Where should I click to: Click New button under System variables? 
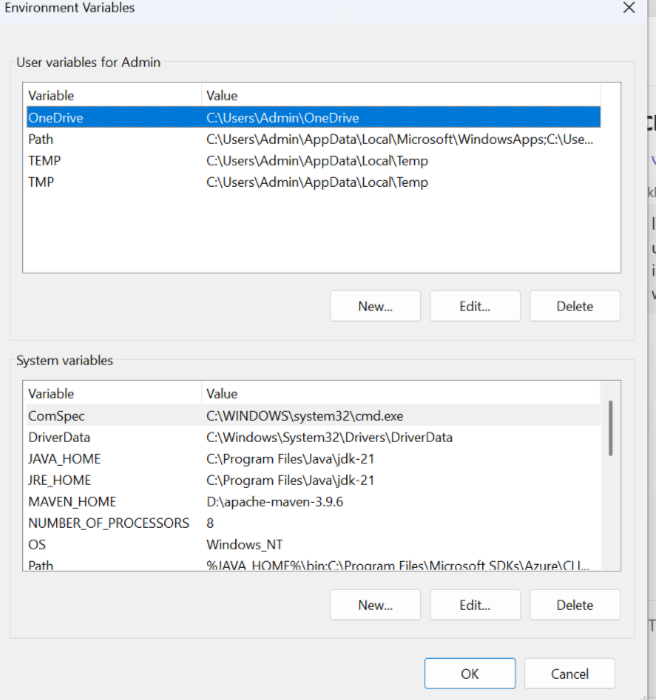tap(375, 605)
